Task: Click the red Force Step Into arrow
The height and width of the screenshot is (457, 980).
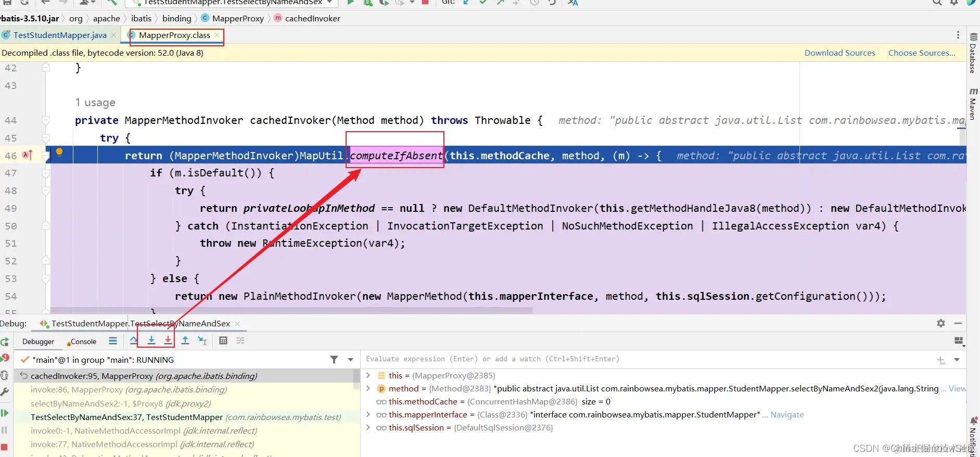Action: tap(168, 340)
